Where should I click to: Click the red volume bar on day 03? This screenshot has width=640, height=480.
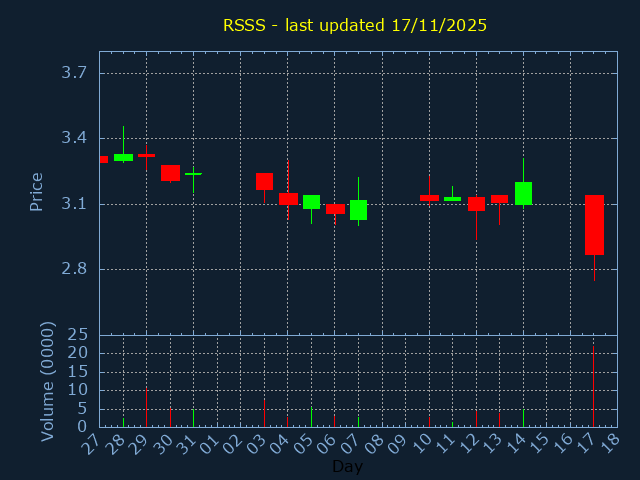click(264, 413)
